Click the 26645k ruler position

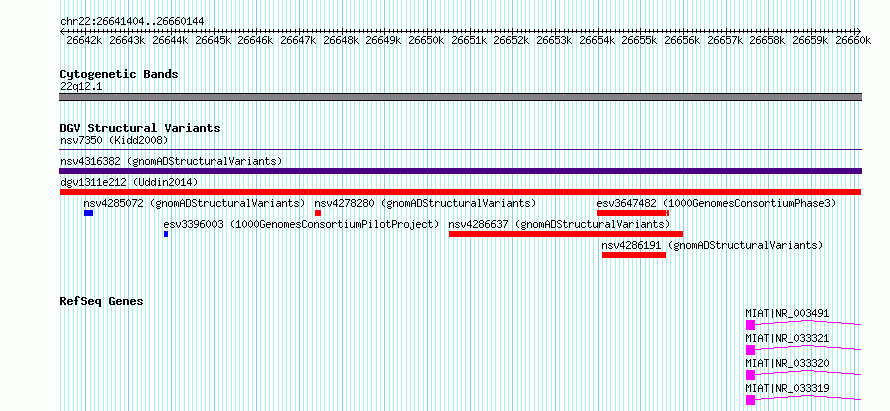213,40
